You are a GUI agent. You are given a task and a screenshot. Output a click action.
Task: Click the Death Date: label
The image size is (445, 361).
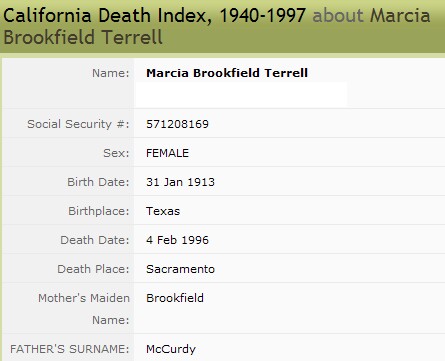(x=95, y=240)
